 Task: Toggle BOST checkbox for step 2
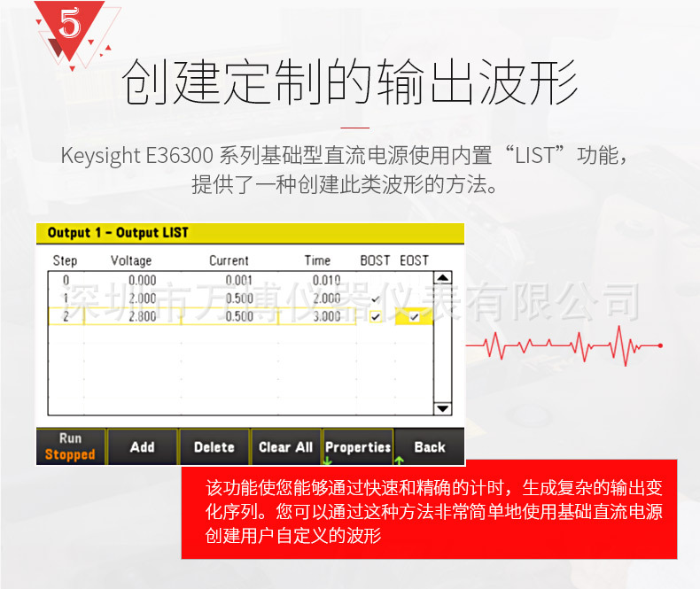[x=376, y=317]
